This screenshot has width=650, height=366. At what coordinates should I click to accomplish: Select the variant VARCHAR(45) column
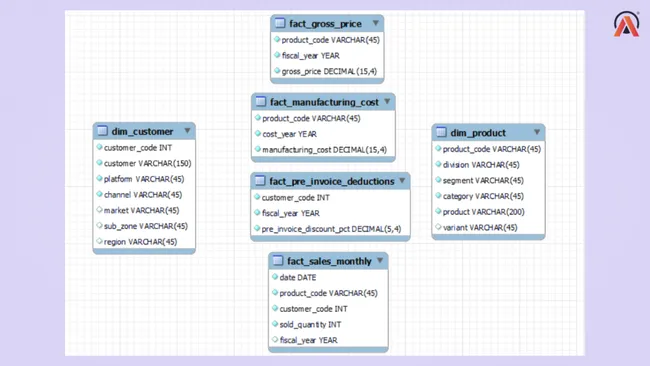click(488, 228)
